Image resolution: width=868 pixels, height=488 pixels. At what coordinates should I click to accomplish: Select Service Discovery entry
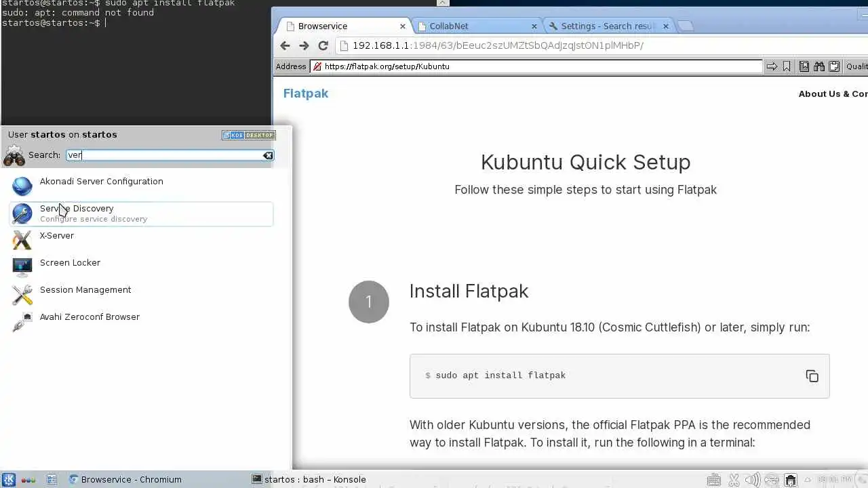(141, 213)
